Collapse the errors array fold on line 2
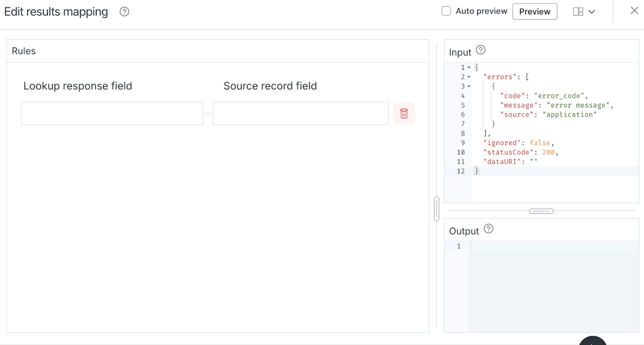The width and height of the screenshot is (644, 345). (469, 77)
